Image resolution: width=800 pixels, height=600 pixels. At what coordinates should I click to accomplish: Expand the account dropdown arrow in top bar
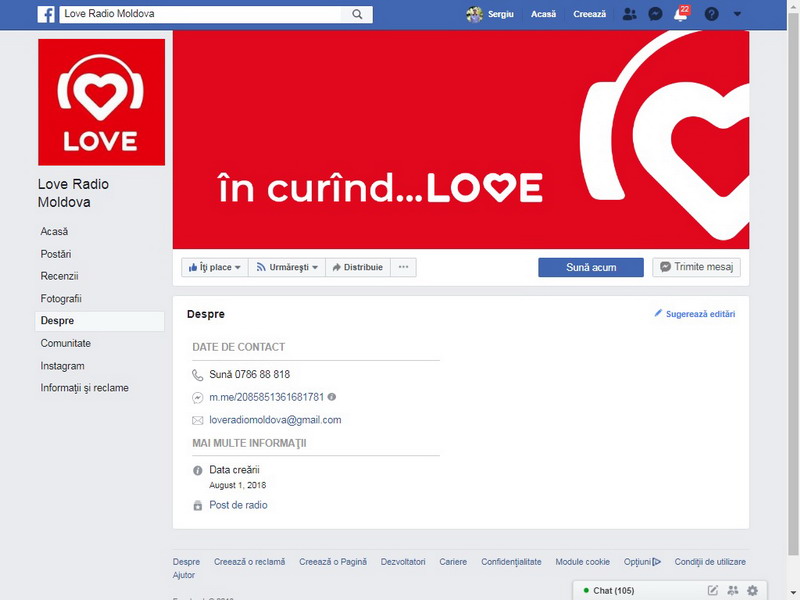(x=737, y=14)
